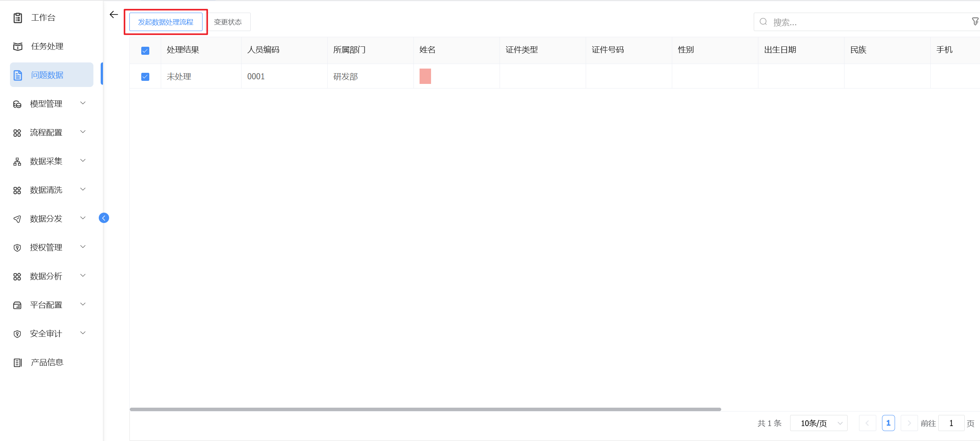Expand the 安全审计 menu chevron
The width and height of the screenshot is (980, 441).
[x=83, y=333]
